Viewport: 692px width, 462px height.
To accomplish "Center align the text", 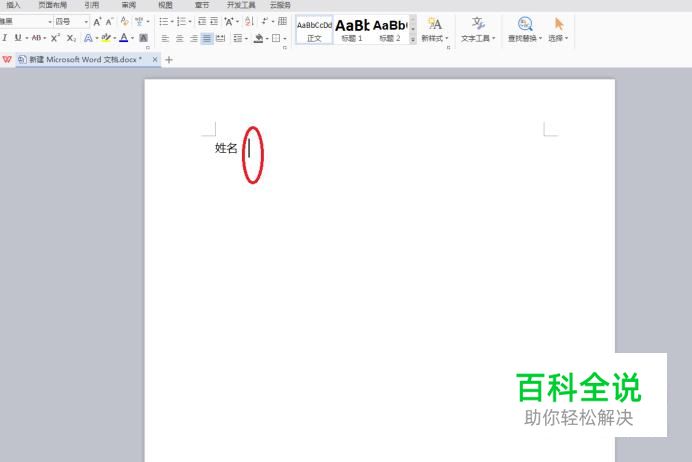I will [180, 38].
